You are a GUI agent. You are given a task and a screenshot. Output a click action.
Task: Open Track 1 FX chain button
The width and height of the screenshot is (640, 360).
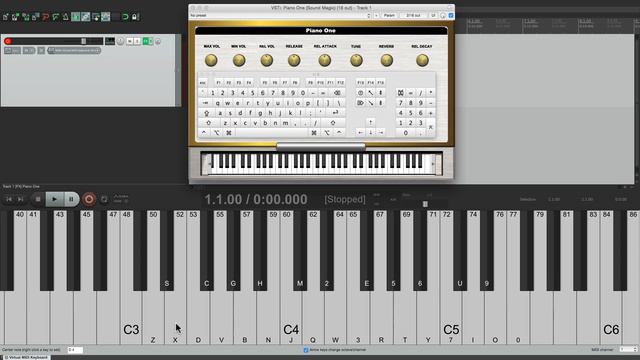pos(146,41)
